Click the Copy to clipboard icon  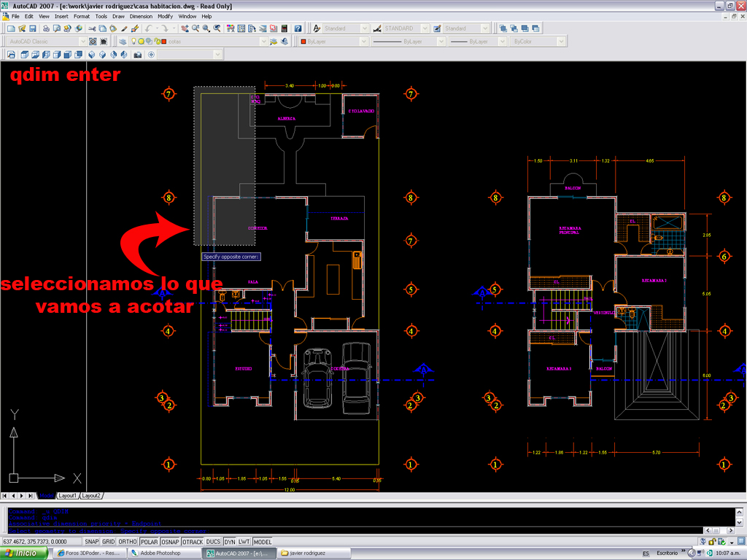[x=102, y=28]
